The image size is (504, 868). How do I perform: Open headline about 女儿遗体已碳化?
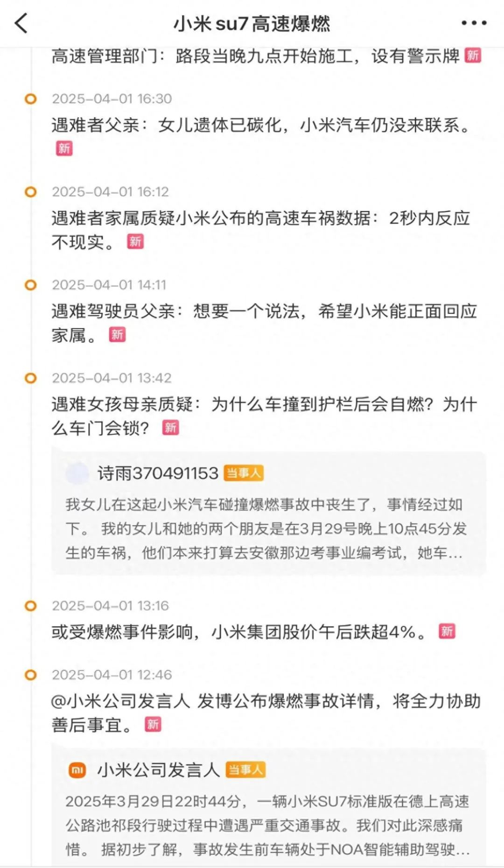260,125
